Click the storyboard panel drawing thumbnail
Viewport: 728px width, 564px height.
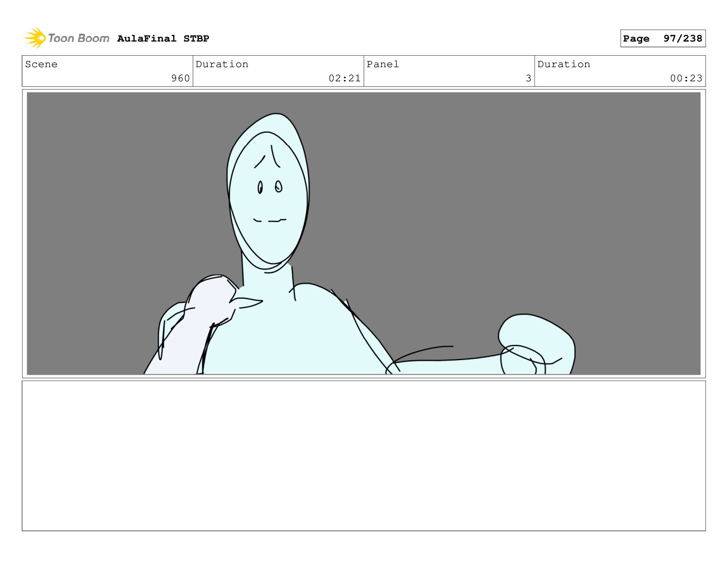tap(364, 233)
